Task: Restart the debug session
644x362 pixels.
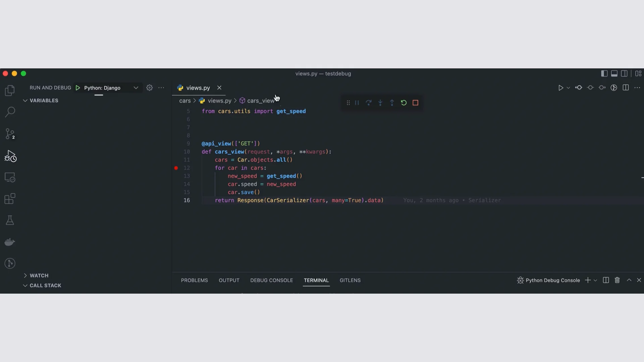Action: click(404, 103)
